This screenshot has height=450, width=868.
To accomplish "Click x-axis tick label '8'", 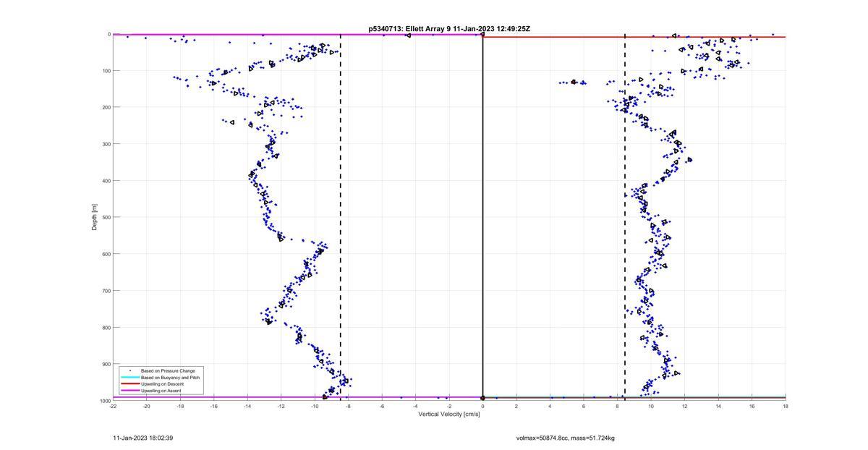I will 617,406.
